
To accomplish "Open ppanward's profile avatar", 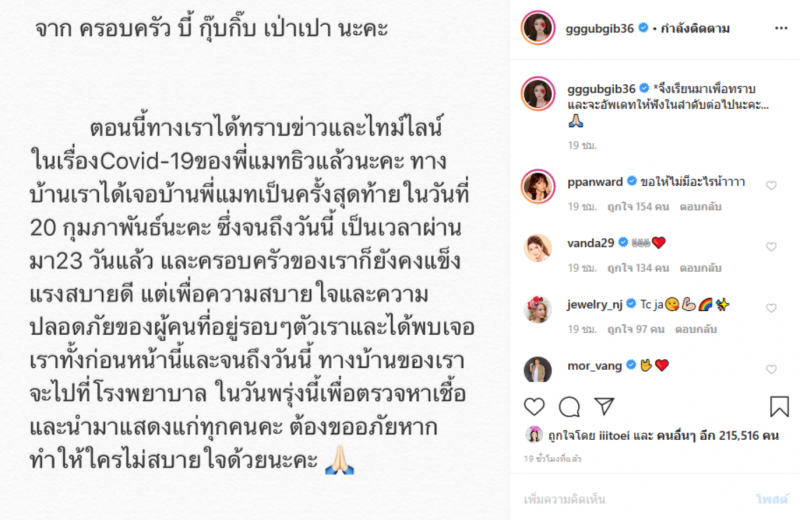I will tap(538, 186).
